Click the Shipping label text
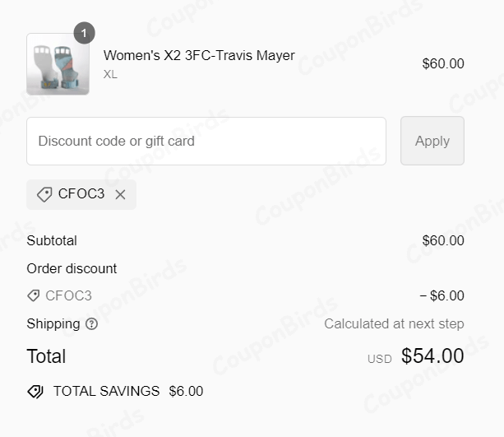Screen dimensions: 504x437 pos(53,323)
